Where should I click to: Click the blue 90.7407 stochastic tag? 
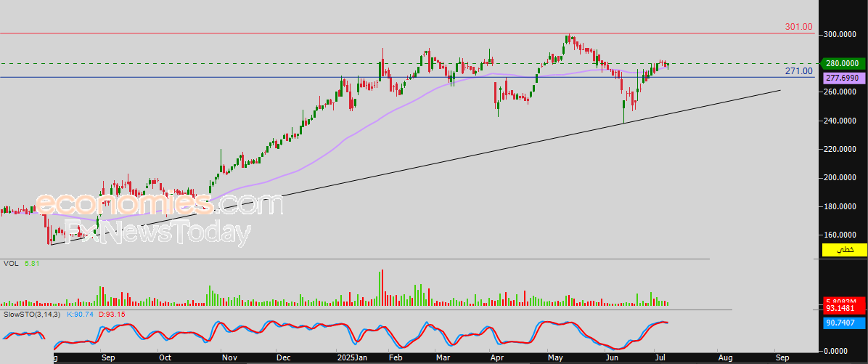[x=844, y=322]
